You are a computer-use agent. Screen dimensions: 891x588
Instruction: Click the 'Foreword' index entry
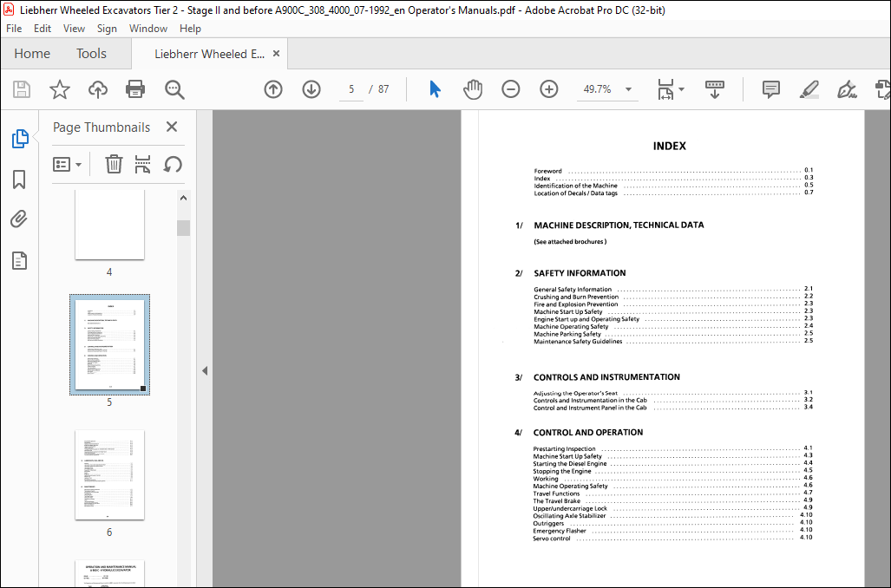547,171
